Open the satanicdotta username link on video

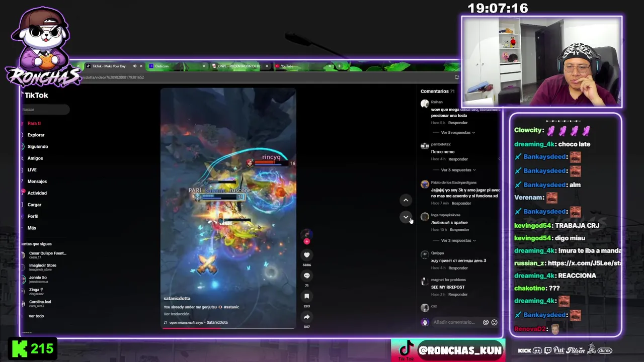click(x=177, y=299)
